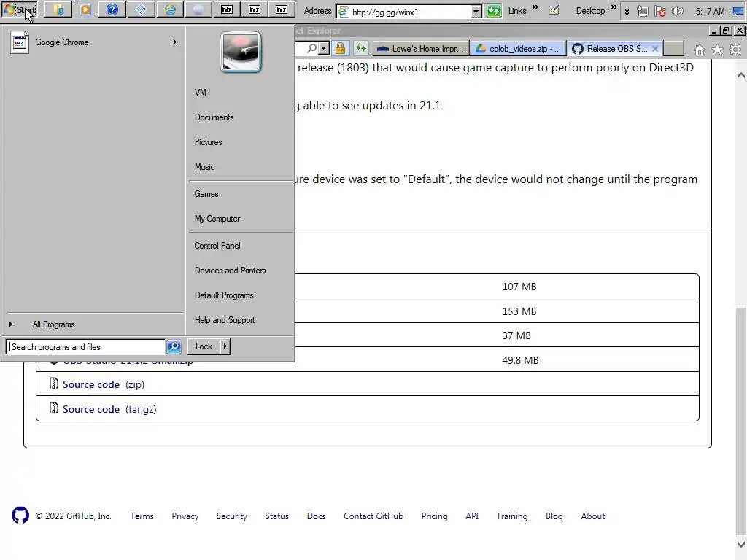This screenshot has width=747, height=560.
Task: Open Default Programs from Start menu
Action: (224, 295)
